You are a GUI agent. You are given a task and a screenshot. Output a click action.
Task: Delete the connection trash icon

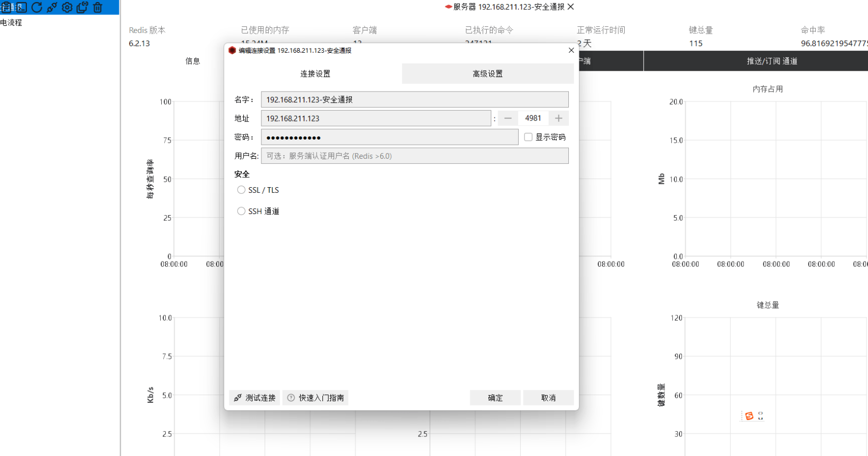click(98, 7)
